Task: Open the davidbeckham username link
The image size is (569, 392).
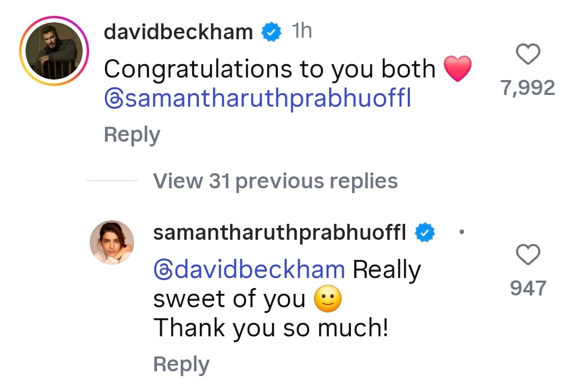Action: [178, 33]
